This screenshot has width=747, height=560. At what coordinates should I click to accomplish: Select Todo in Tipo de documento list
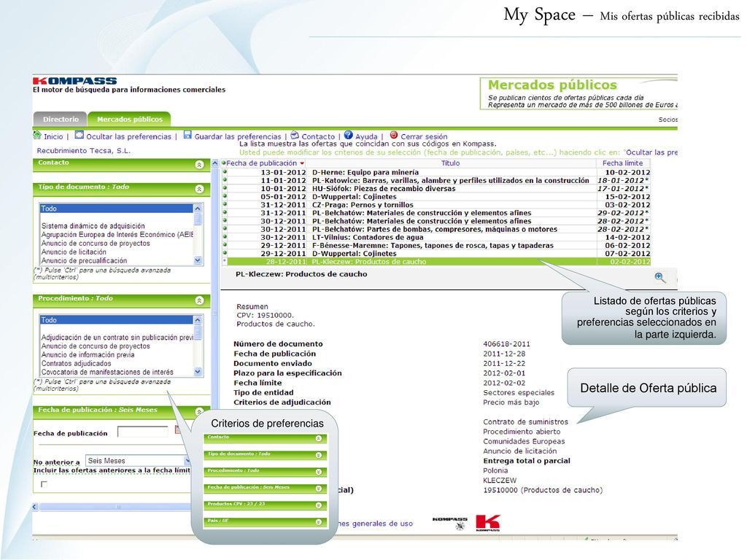[116, 209]
